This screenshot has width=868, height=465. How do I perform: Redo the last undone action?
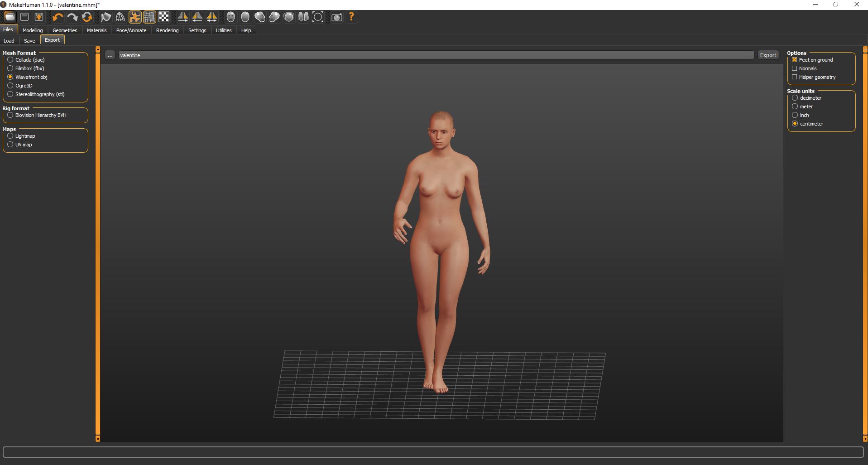coord(72,17)
